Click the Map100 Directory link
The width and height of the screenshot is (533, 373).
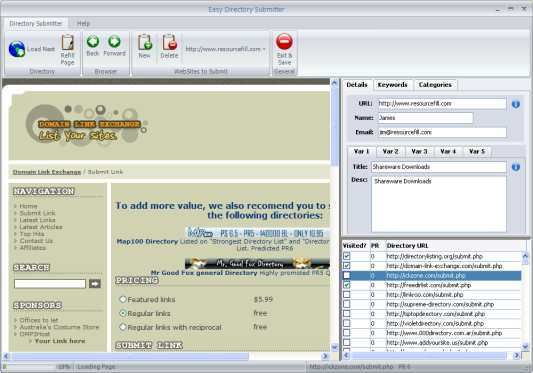pos(147,241)
